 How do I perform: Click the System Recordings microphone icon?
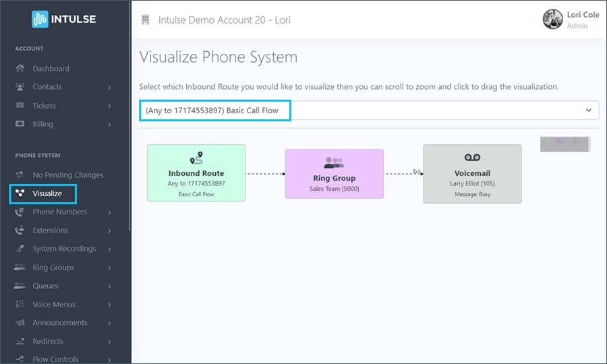pyautogui.click(x=20, y=248)
